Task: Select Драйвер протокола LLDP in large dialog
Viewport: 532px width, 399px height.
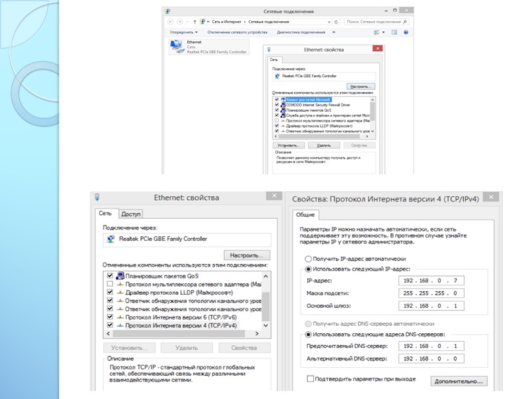Action: [179, 293]
